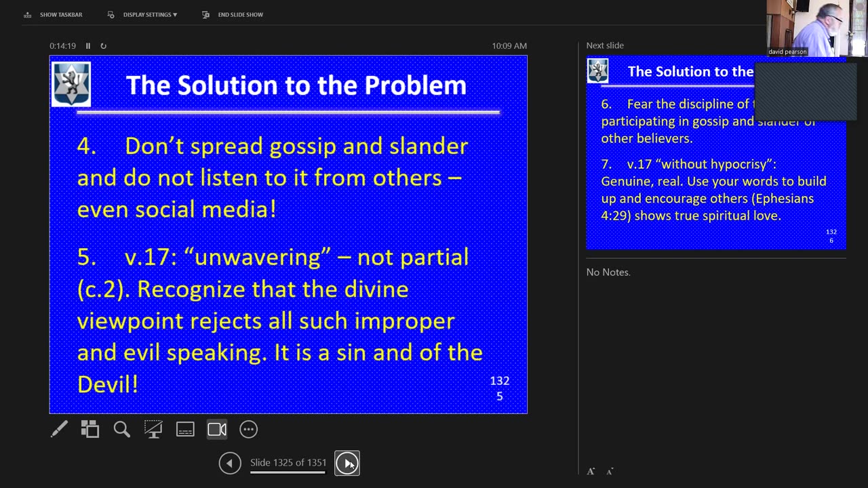Click the 'Next slide' label
Image resolution: width=868 pixels, height=488 pixels.
pyautogui.click(x=605, y=45)
